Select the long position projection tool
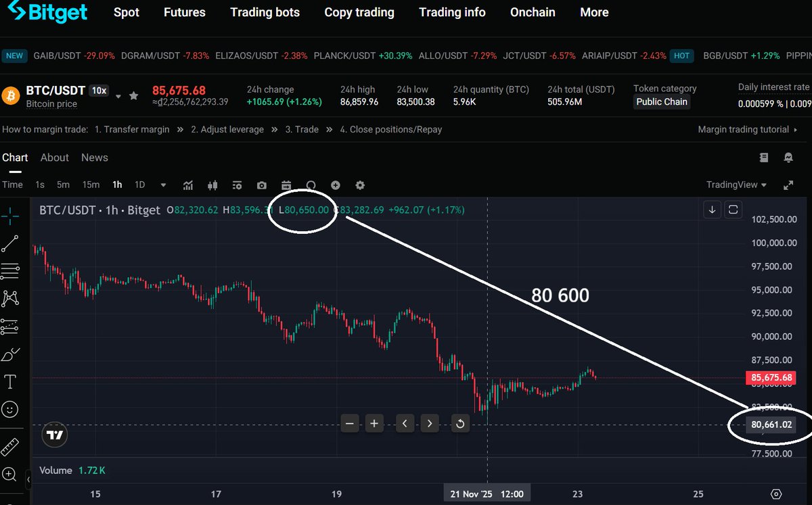This screenshot has height=505, width=812. (x=10, y=327)
